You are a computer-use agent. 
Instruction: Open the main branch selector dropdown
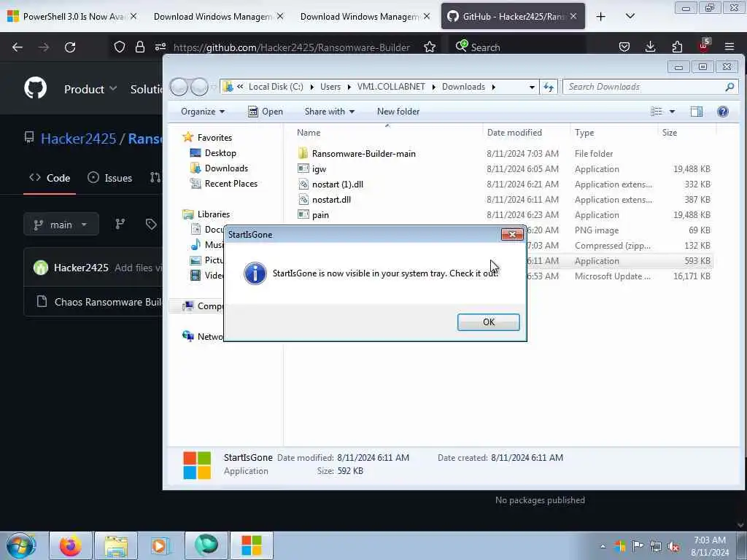pos(61,225)
